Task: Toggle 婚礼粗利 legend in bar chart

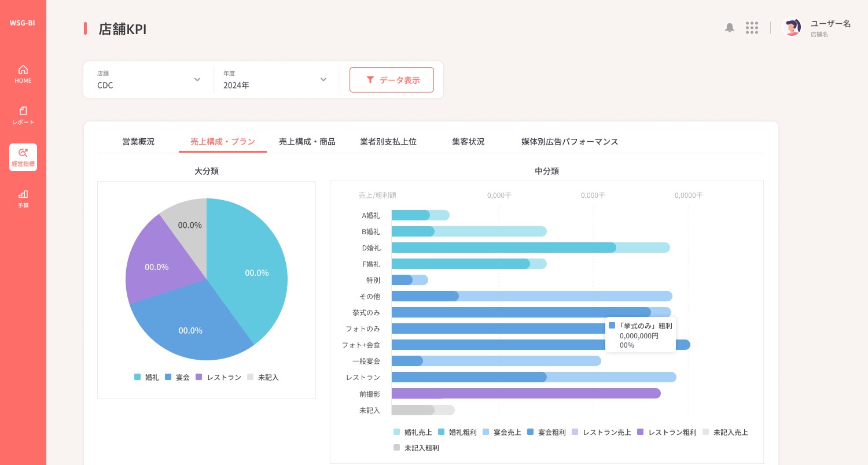Action: 457,432
